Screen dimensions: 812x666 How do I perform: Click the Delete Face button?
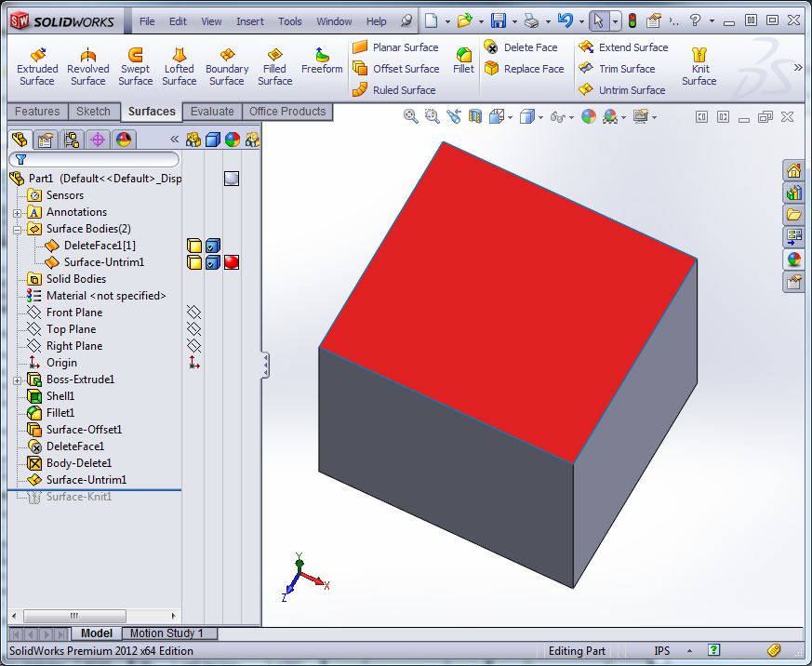tap(521, 47)
